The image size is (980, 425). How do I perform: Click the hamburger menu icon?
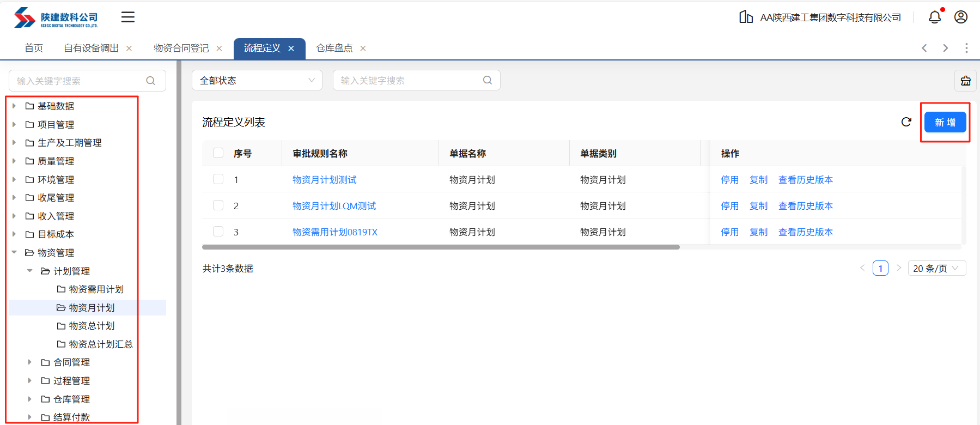pyautogui.click(x=128, y=17)
